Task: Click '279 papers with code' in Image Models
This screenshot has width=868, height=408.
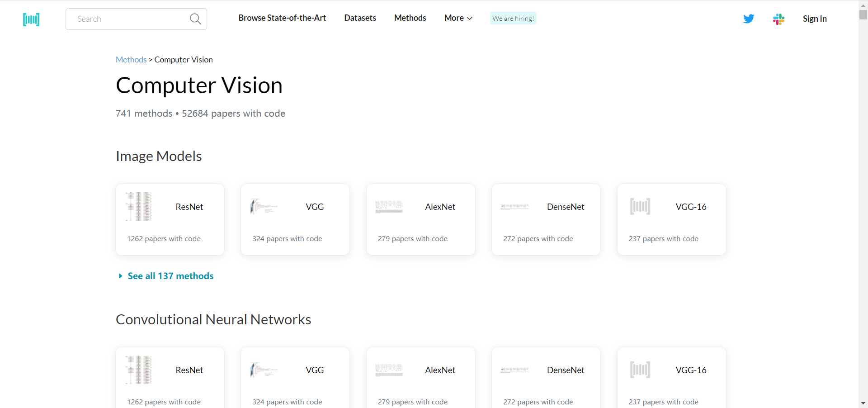Action: [x=413, y=239]
